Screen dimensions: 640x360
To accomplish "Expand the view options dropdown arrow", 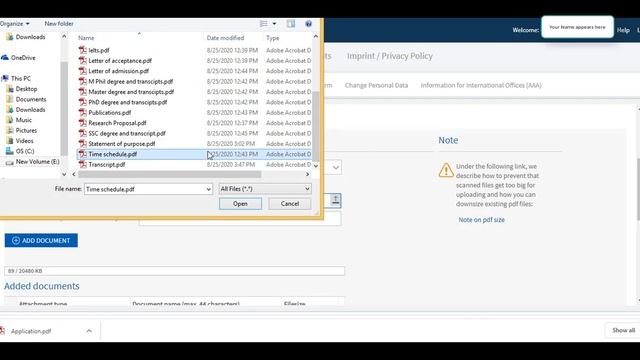I will 274,24.
